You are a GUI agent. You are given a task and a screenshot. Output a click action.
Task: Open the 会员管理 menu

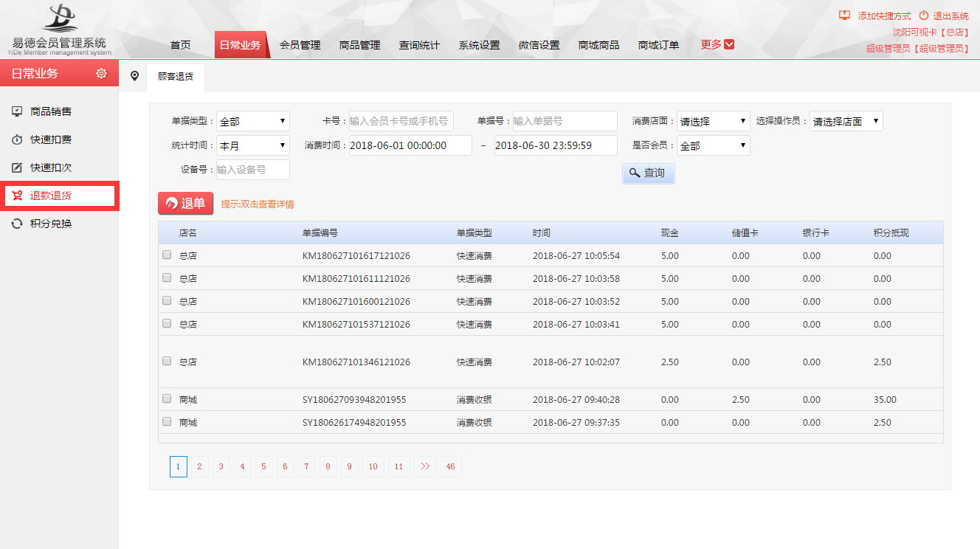click(300, 45)
